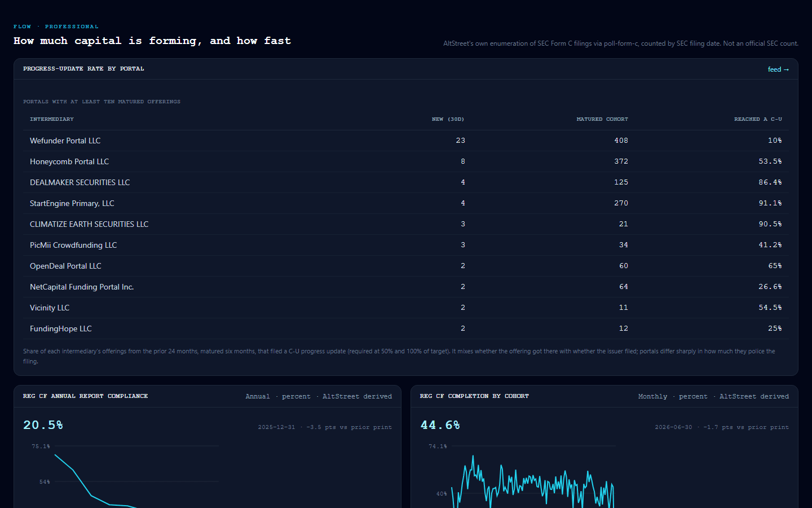Click the NEW (30D) column header
Screen dimensions: 812x508
point(448,119)
